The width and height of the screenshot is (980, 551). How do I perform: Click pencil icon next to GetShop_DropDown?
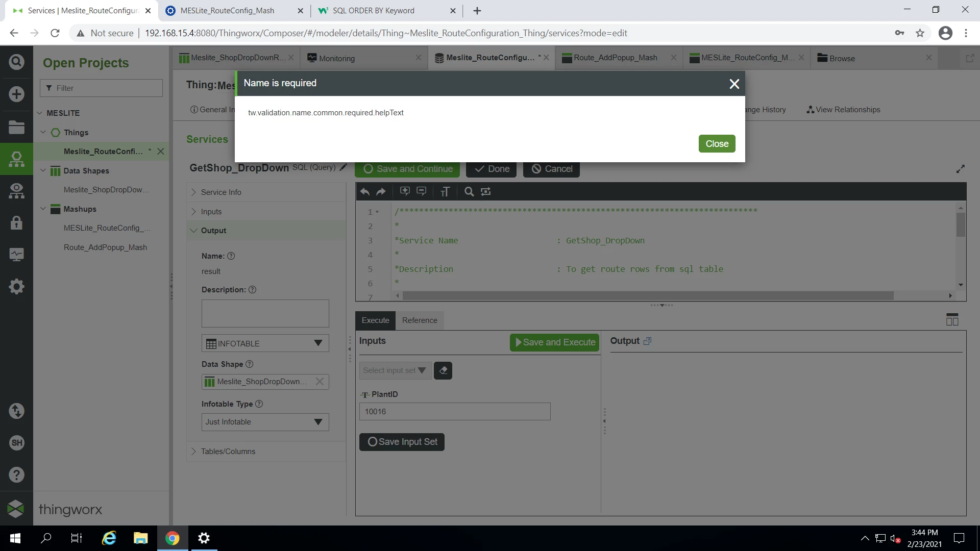coord(344,167)
